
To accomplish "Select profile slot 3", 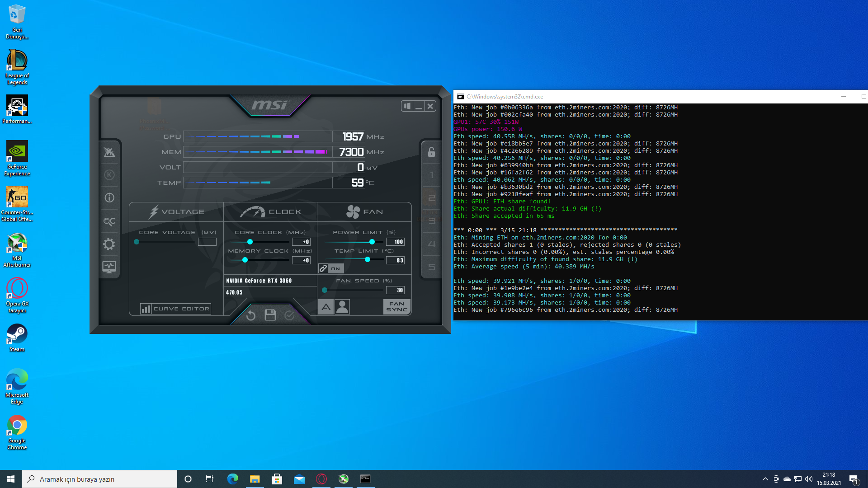I will pos(431,221).
